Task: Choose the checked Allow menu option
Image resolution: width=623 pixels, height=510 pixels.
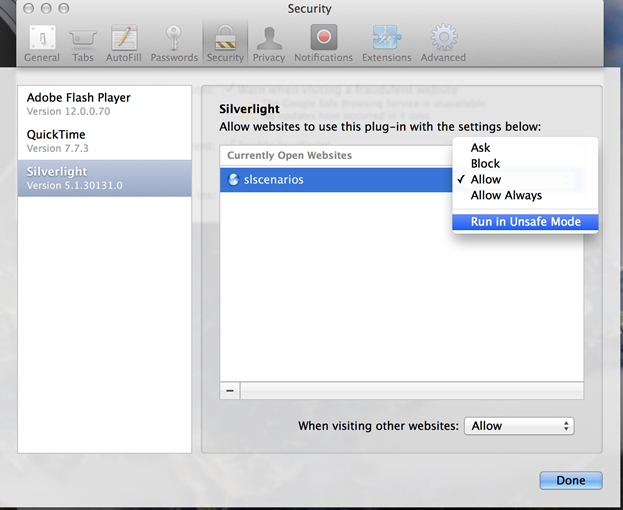Action: tap(525, 180)
